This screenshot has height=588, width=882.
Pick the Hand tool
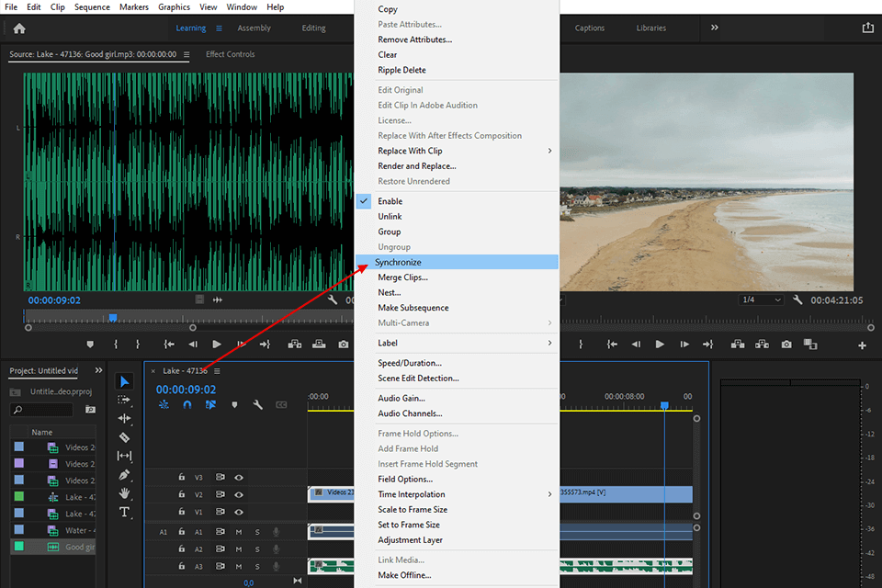[125, 493]
